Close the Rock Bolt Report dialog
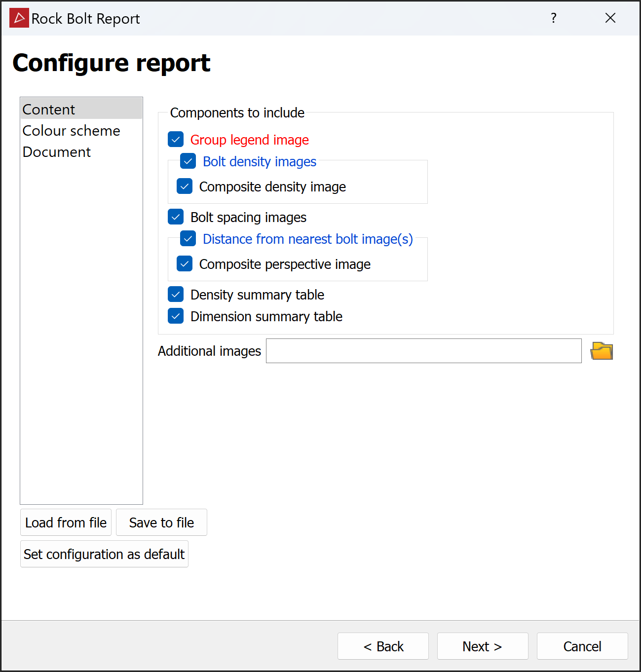The width and height of the screenshot is (641, 672). 610,18
